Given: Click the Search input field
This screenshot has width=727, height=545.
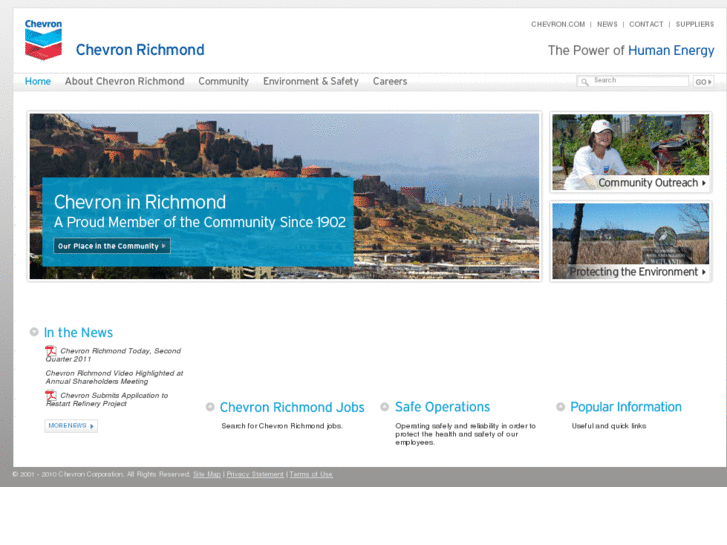Looking at the screenshot, I should [632, 81].
